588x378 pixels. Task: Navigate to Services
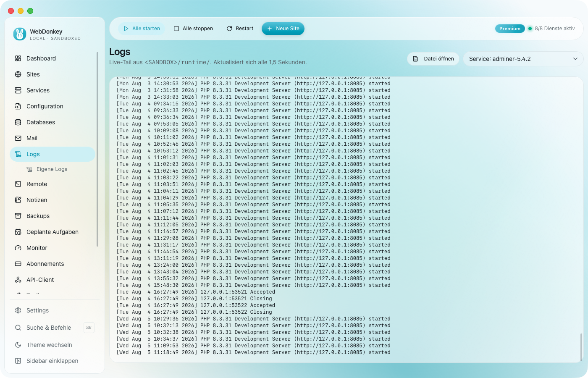[52, 90]
